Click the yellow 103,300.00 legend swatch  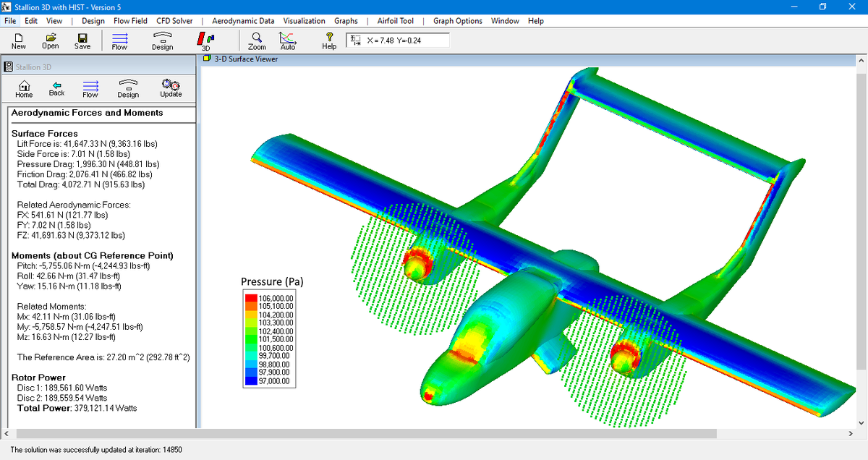[251, 323]
